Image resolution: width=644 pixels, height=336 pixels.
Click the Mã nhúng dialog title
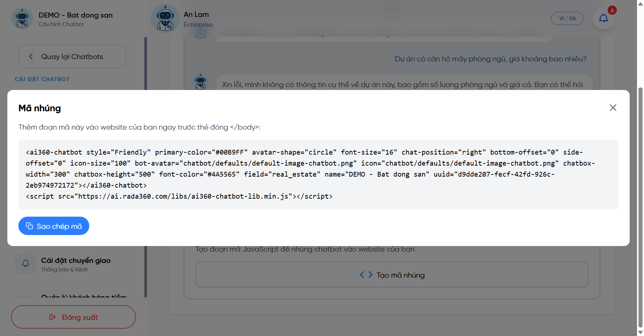coord(40,108)
